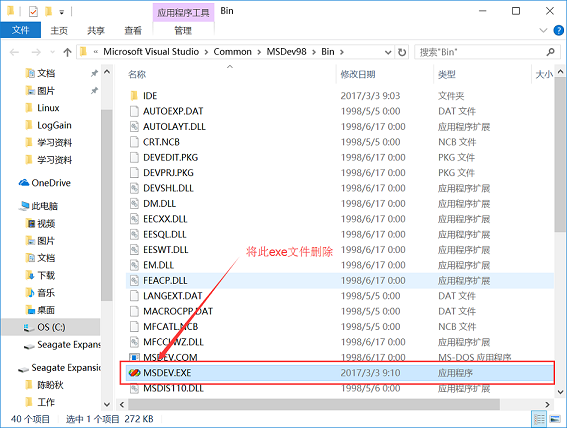Viewport: 567px width, 428px height.
Task: Click the horizontal scrollbar thumb
Action: click(x=314, y=405)
